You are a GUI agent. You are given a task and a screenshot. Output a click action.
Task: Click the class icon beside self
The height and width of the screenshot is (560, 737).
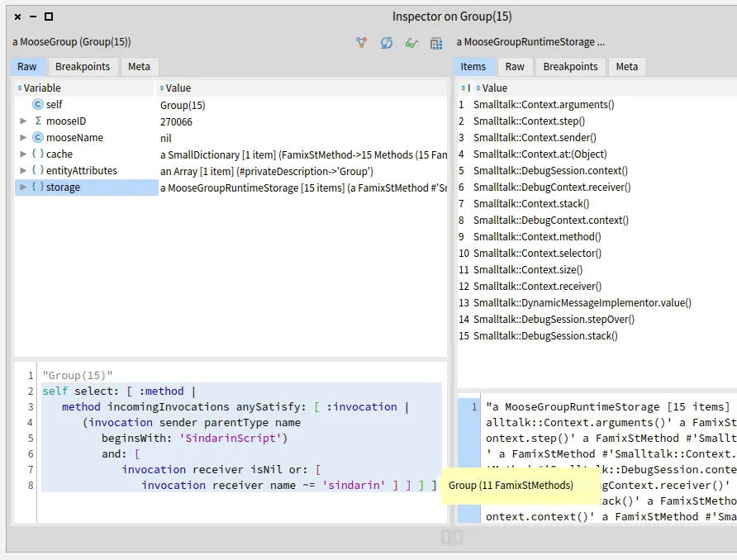(38, 104)
